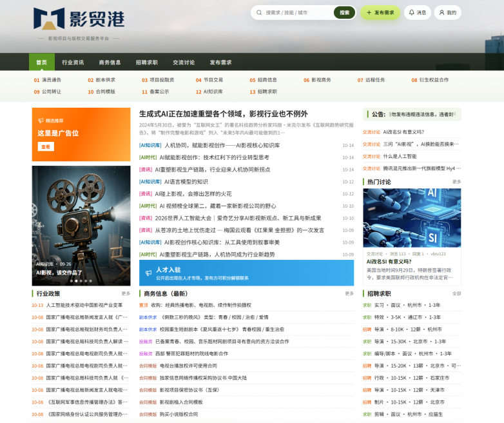This screenshot has width=504, height=423.
Task: Open the 发布需求 header button
Action: coord(380,12)
